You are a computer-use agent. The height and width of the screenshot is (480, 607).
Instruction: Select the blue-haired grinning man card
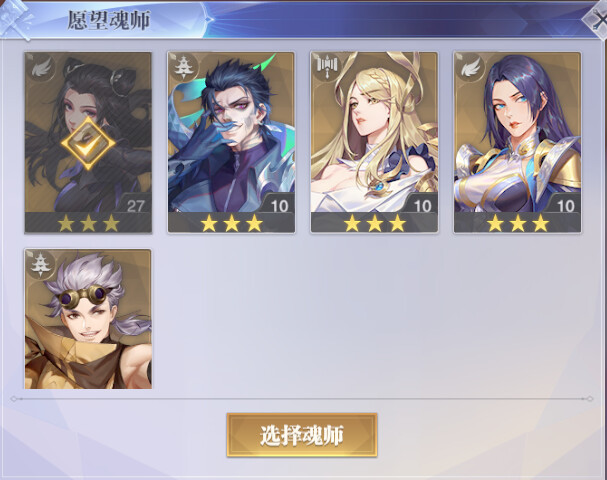click(x=231, y=142)
